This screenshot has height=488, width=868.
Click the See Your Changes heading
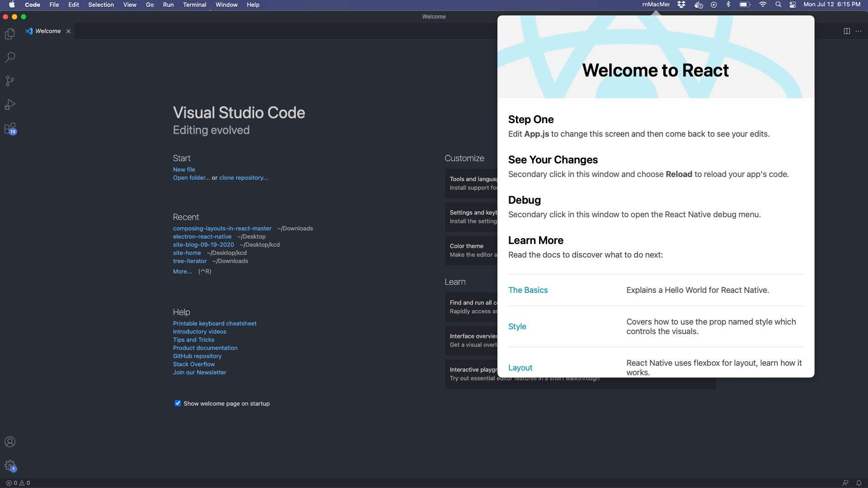point(553,160)
